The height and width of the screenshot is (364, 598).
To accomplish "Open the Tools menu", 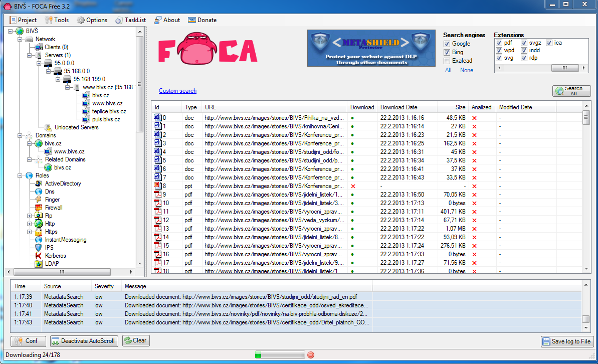I will (57, 20).
